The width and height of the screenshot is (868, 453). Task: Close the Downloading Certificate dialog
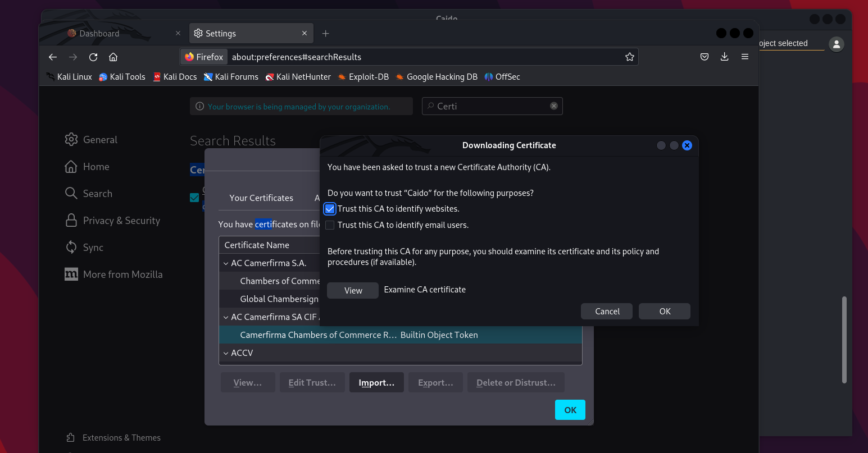687,145
